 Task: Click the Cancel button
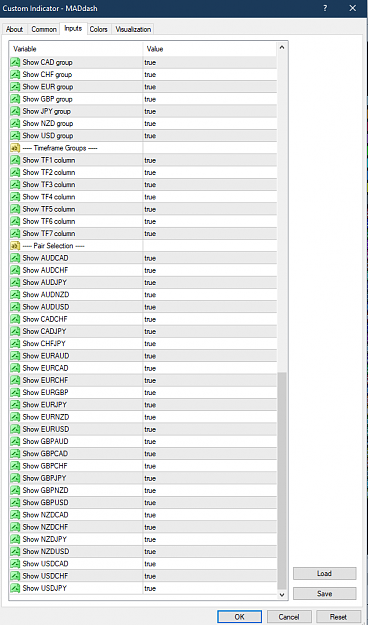point(289,617)
